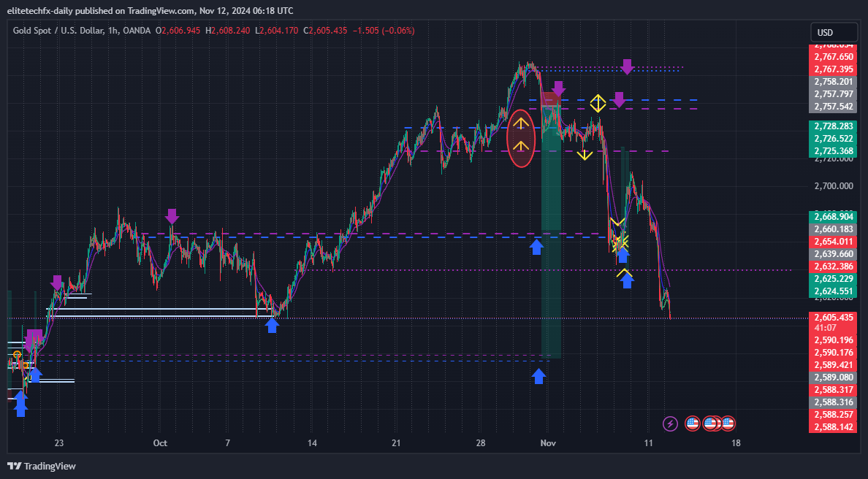Select the purple down arrow beside the yellow diamond
The height and width of the screenshot is (479, 868).
coord(619,99)
